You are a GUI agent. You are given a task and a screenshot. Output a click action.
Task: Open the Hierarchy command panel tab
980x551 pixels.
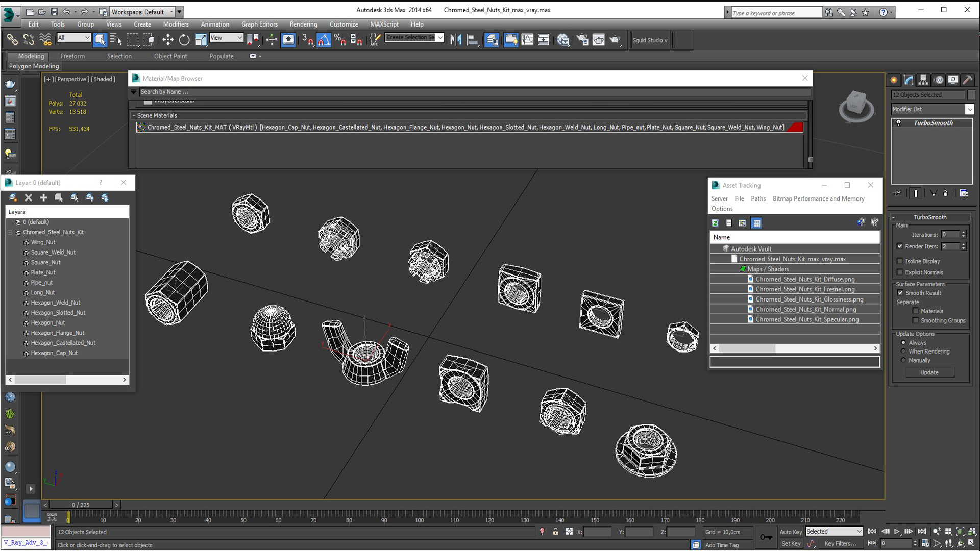(923, 80)
